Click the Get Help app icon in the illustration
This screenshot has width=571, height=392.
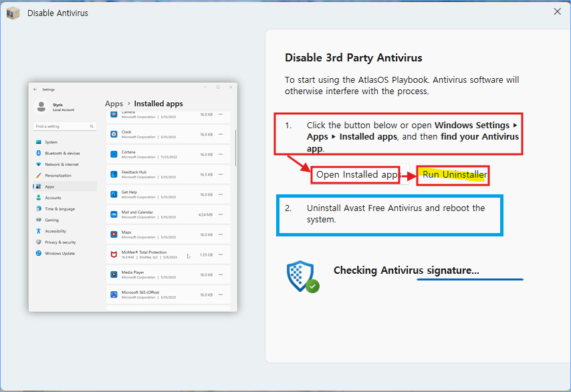coord(114,194)
